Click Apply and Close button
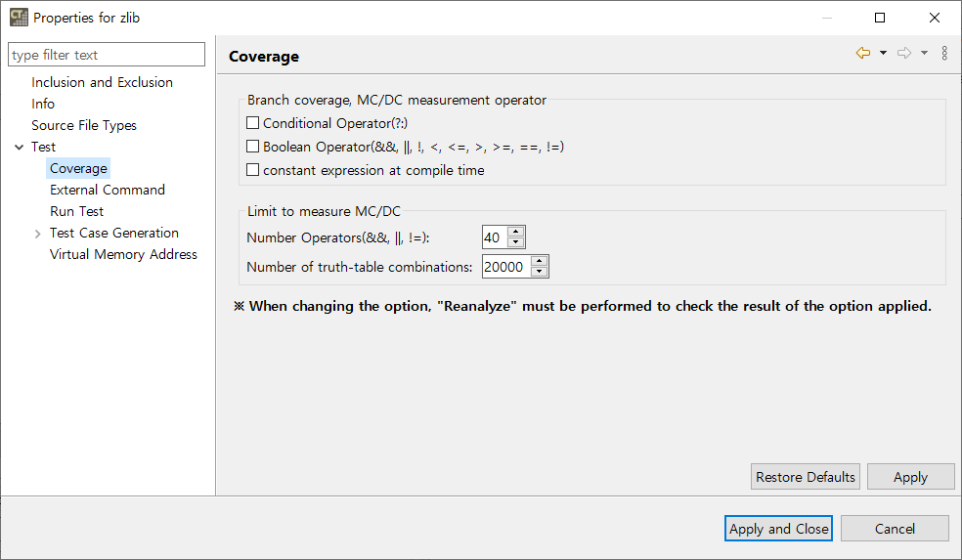Screen dimensions: 962x560 [778, 529]
